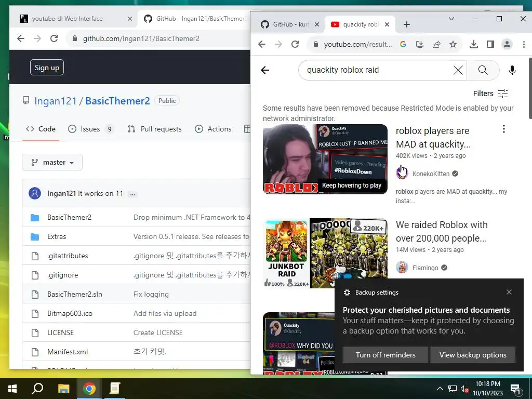Expand commit message ellipsis for It works on 11

click(132, 194)
